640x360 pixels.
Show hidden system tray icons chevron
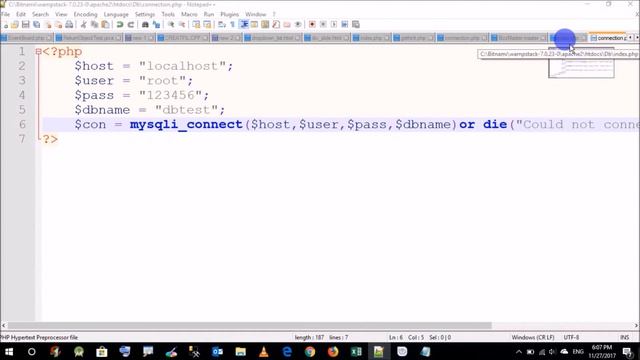(x=519, y=352)
